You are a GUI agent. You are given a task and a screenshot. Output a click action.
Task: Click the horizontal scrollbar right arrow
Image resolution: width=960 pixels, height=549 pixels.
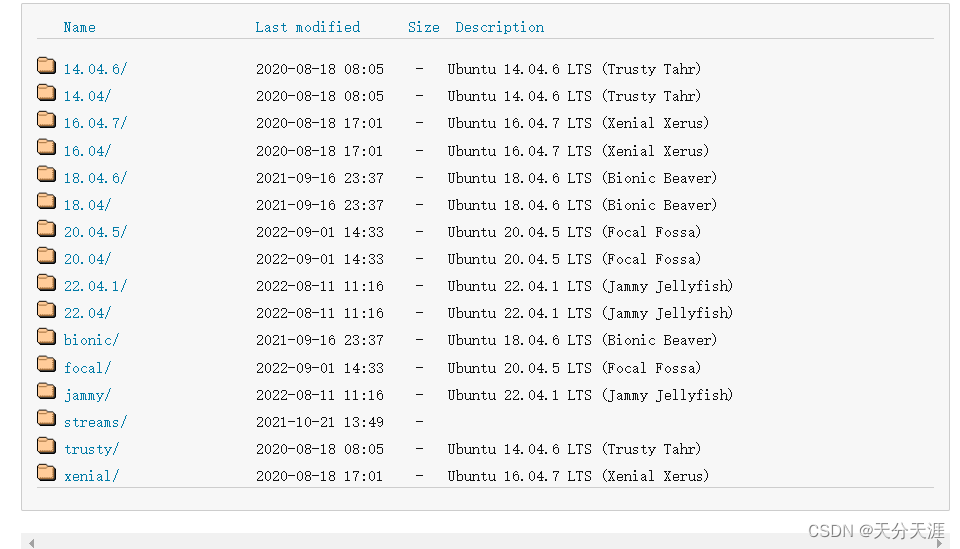(x=940, y=543)
